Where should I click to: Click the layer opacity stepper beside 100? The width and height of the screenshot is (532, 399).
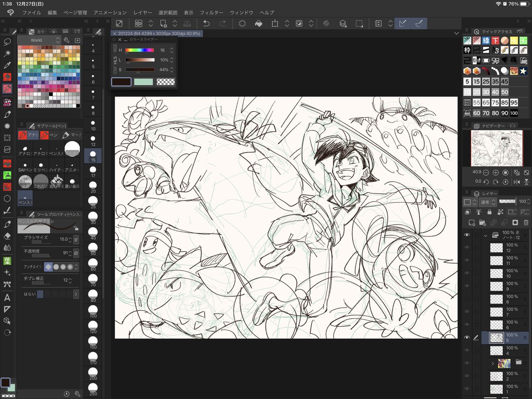(528, 202)
